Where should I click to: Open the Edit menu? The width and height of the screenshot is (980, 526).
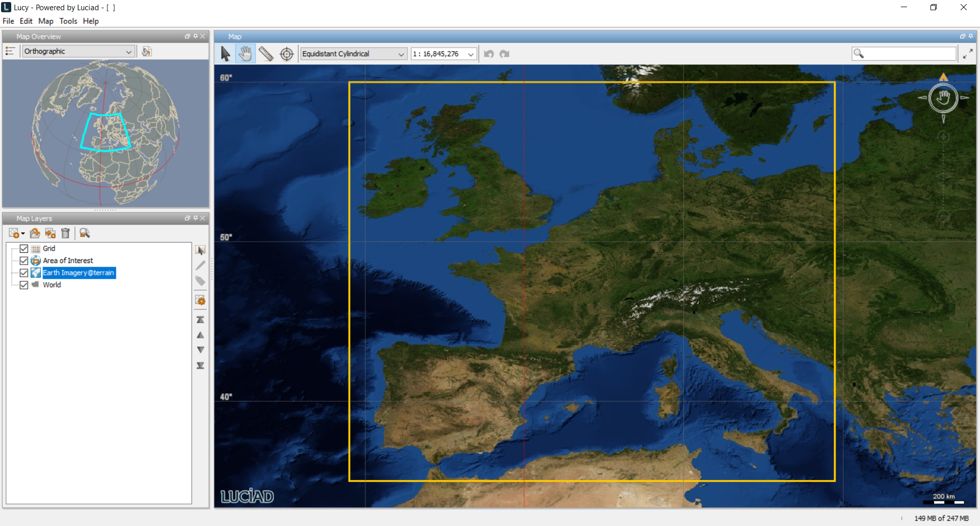pos(26,21)
